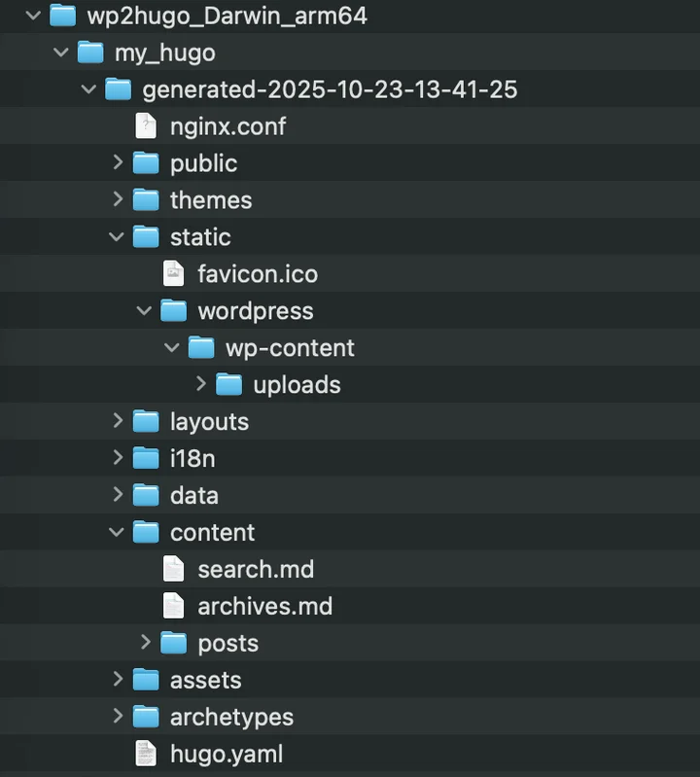
Task: Expand the layouts folder arrow
Action: pyautogui.click(x=118, y=421)
